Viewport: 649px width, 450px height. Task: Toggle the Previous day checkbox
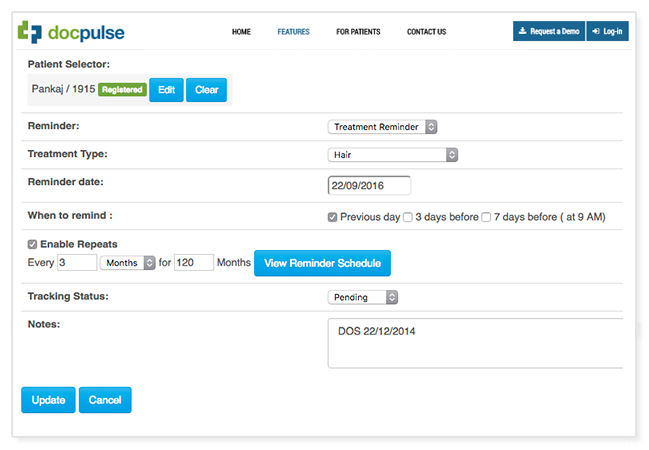click(332, 217)
